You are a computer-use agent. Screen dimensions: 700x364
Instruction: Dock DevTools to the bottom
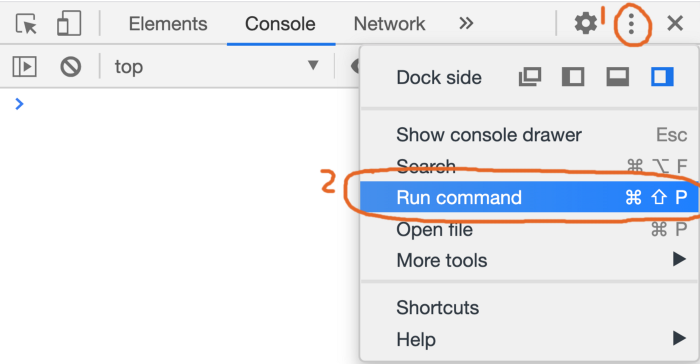pos(617,77)
